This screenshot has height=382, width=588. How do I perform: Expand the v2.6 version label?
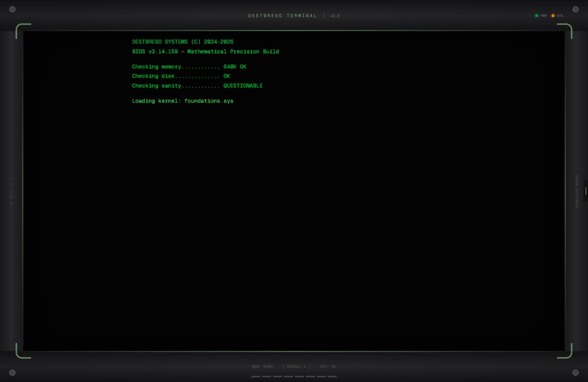(x=335, y=16)
